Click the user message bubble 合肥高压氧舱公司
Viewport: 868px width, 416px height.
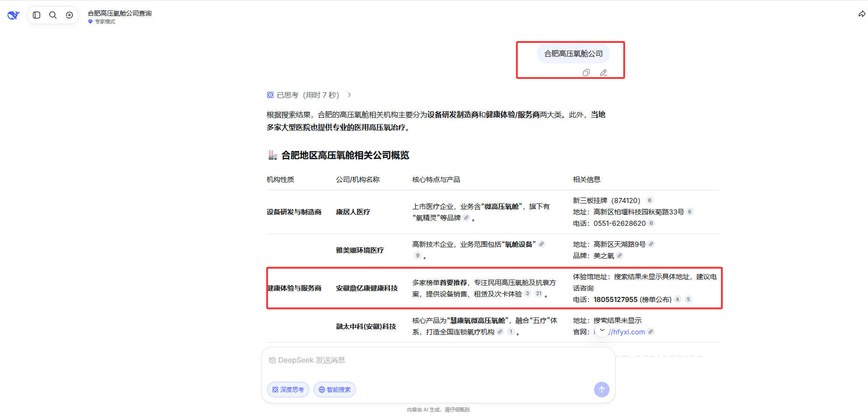[x=573, y=54]
